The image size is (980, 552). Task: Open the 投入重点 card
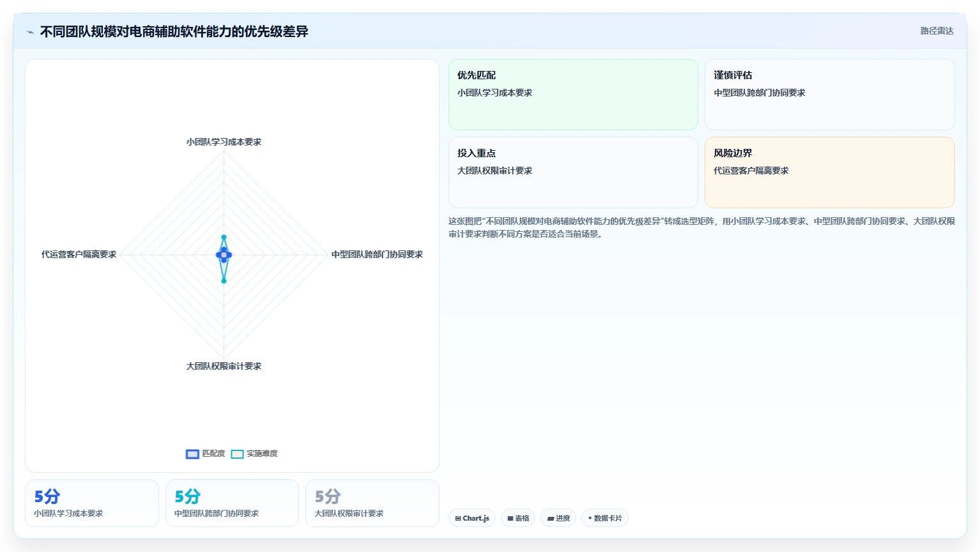pos(573,172)
